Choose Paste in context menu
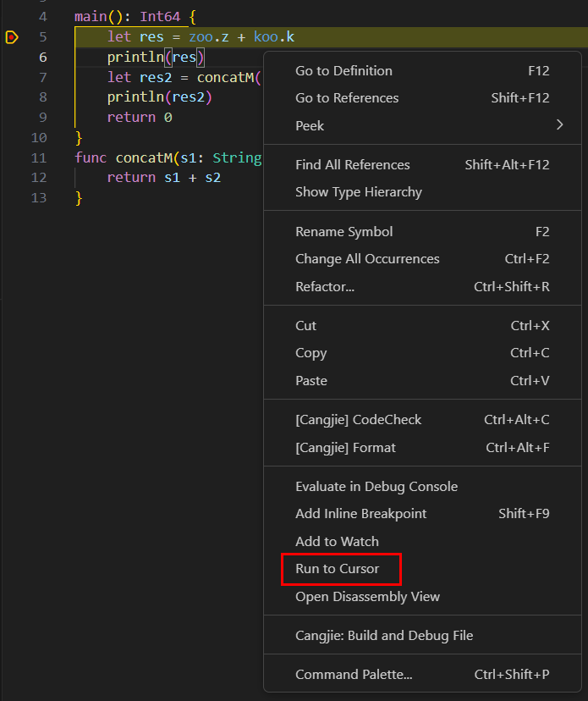588x701 pixels. coord(310,381)
